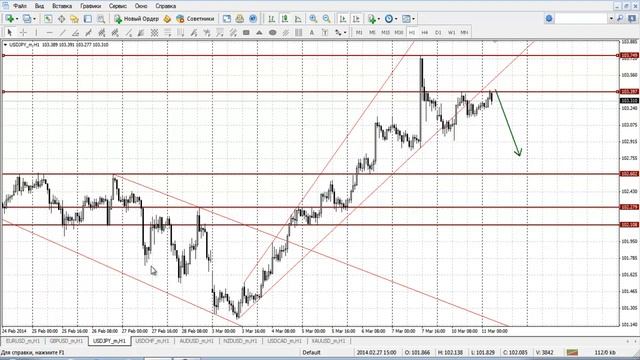Select the vertical line drawing tool

click(36, 32)
